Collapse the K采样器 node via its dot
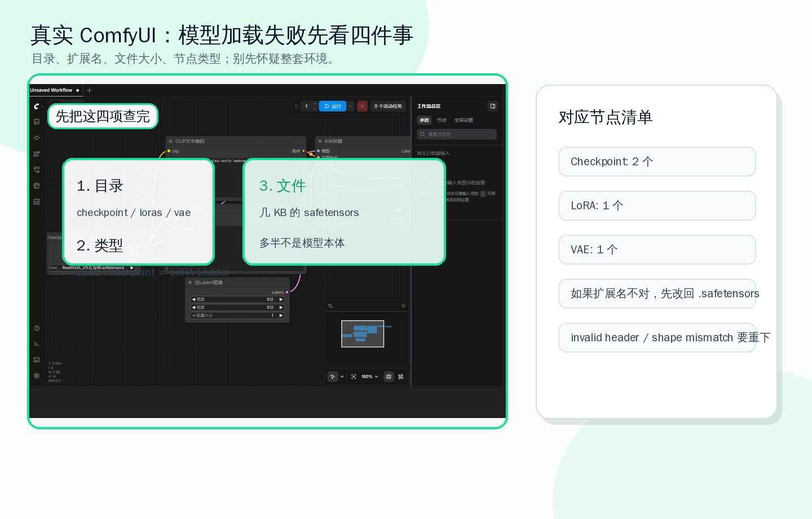Viewport: 812px width, 519px height. [x=320, y=142]
